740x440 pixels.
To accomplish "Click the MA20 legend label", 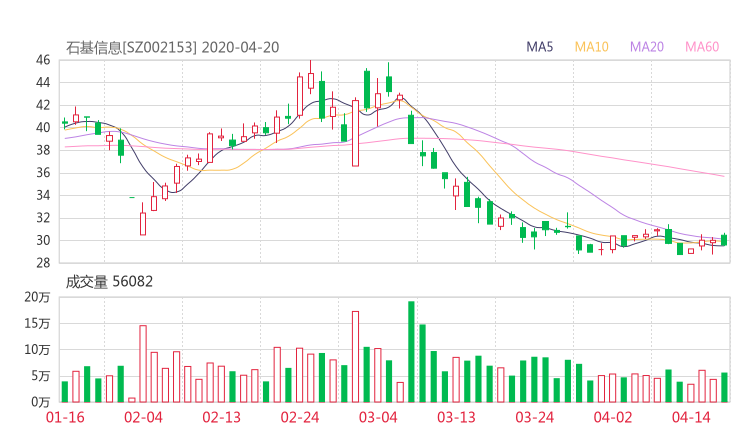I will (647, 47).
